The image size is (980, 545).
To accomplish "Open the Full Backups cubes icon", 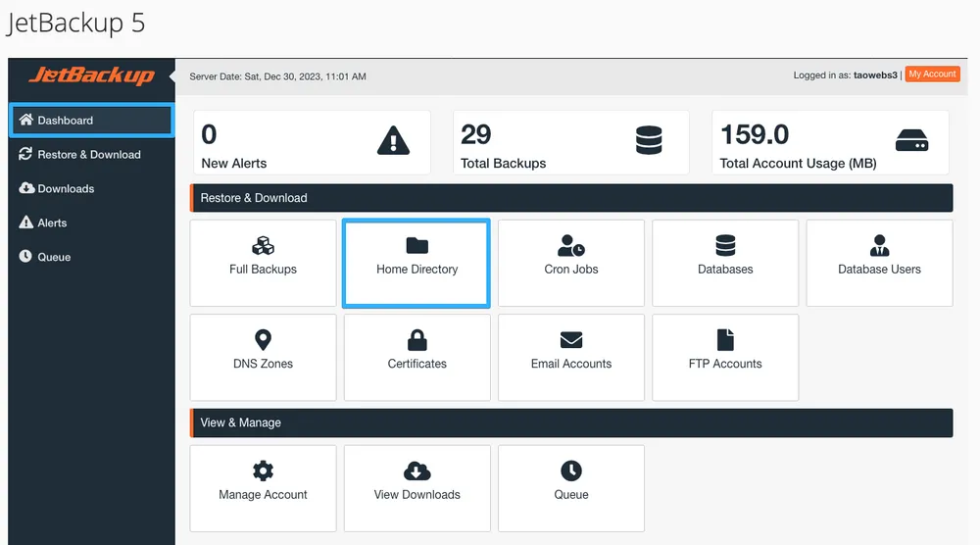I will pos(263,245).
